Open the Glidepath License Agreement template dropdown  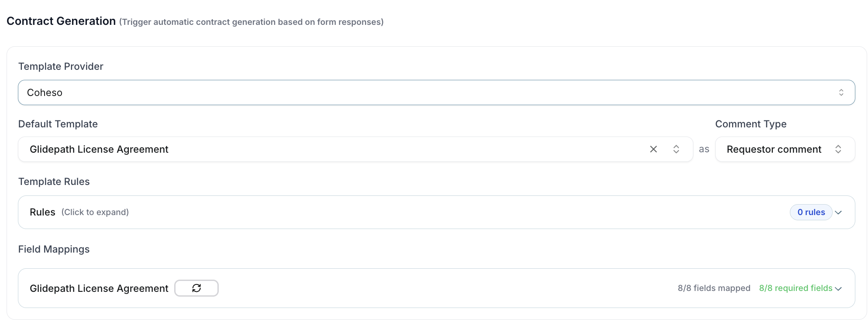pyautogui.click(x=332, y=149)
